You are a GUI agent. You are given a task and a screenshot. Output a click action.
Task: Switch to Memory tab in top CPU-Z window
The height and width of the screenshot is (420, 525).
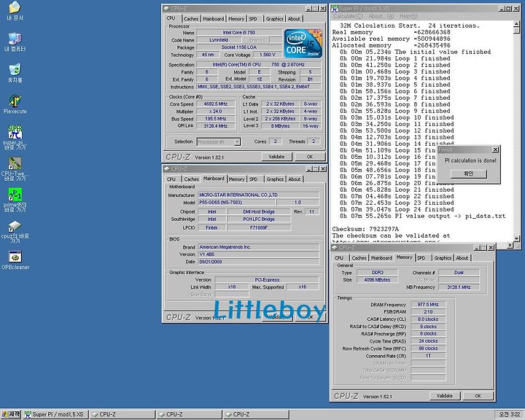[x=236, y=19]
